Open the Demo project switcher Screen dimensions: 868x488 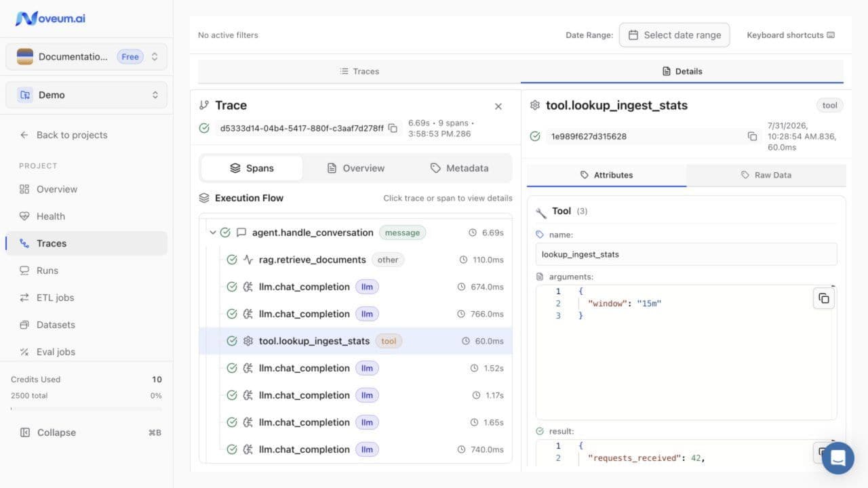(x=87, y=95)
